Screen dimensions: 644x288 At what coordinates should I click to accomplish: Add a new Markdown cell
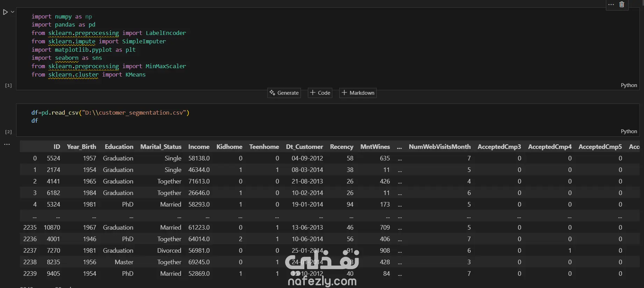358,93
